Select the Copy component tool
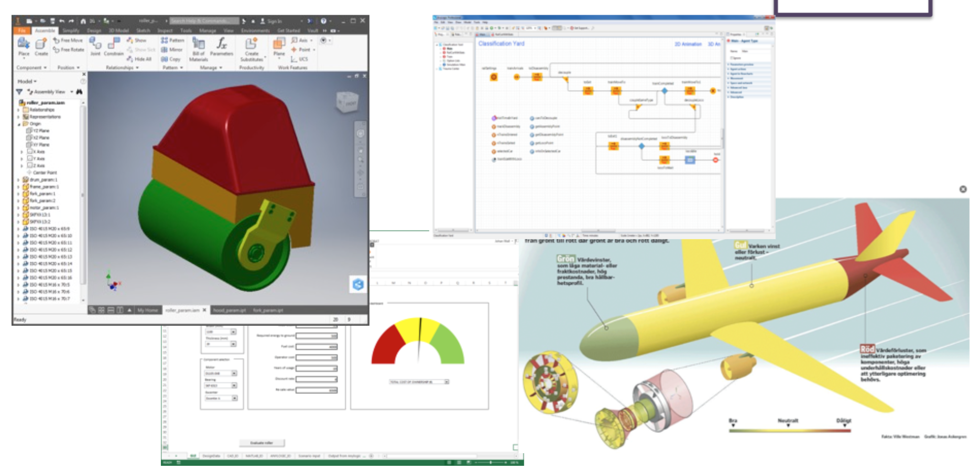Screen dimensions: 980x469 click(x=171, y=59)
